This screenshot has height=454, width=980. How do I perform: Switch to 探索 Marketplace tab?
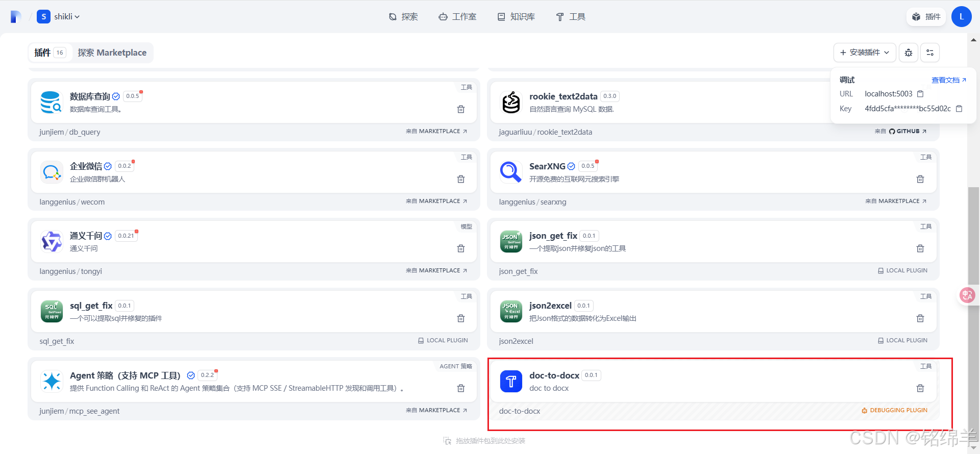112,53
